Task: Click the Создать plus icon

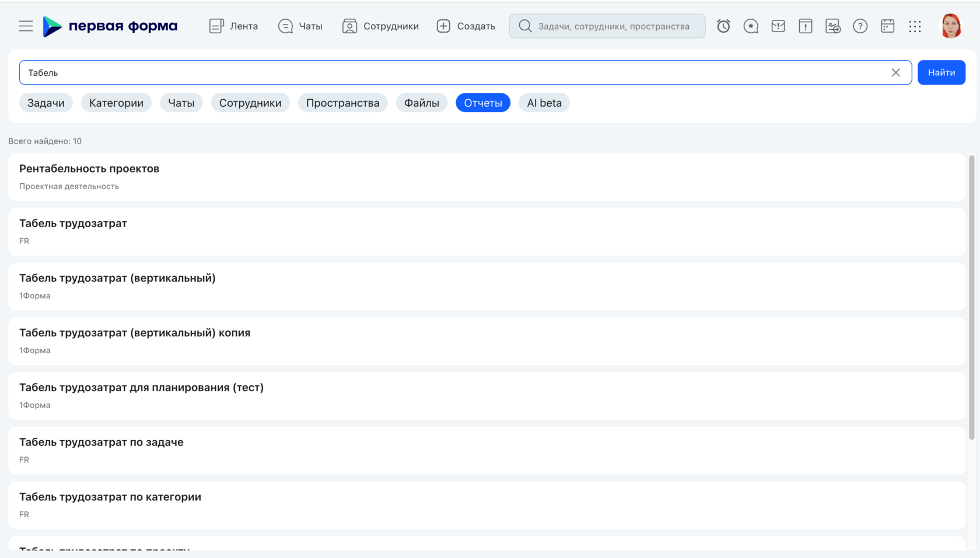Action: 443,26
